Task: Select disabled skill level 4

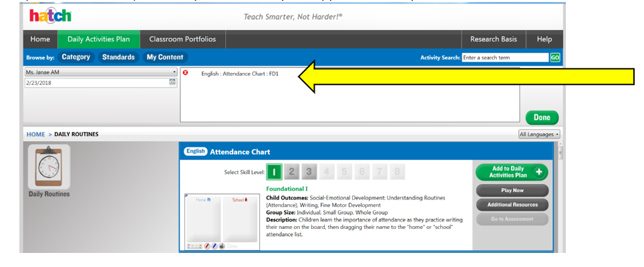Action: coord(327,172)
